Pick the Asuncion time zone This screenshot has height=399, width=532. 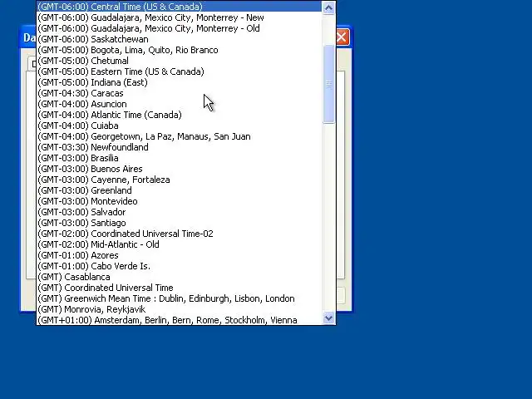coord(180,104)
